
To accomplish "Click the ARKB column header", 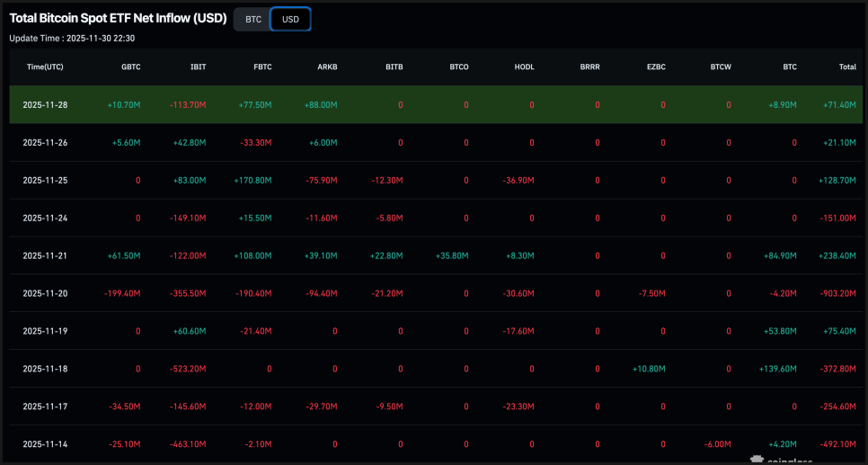I will click(328, 67).
